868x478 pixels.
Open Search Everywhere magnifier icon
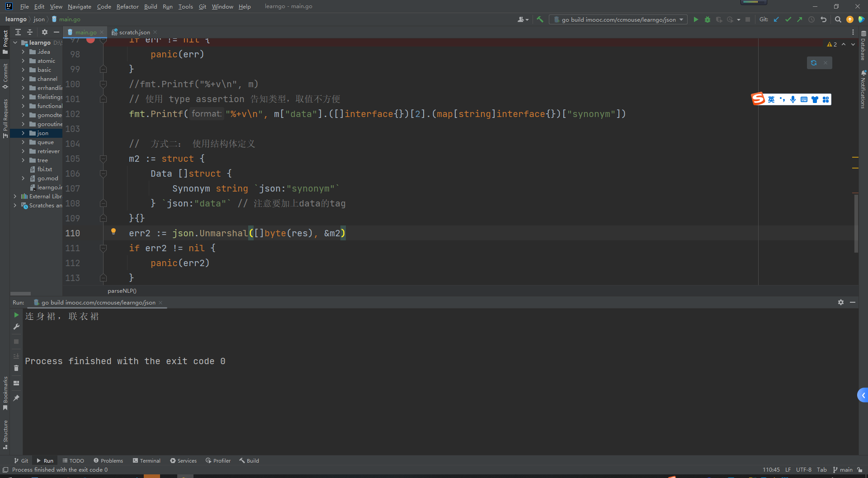click(x=838, y=19)
